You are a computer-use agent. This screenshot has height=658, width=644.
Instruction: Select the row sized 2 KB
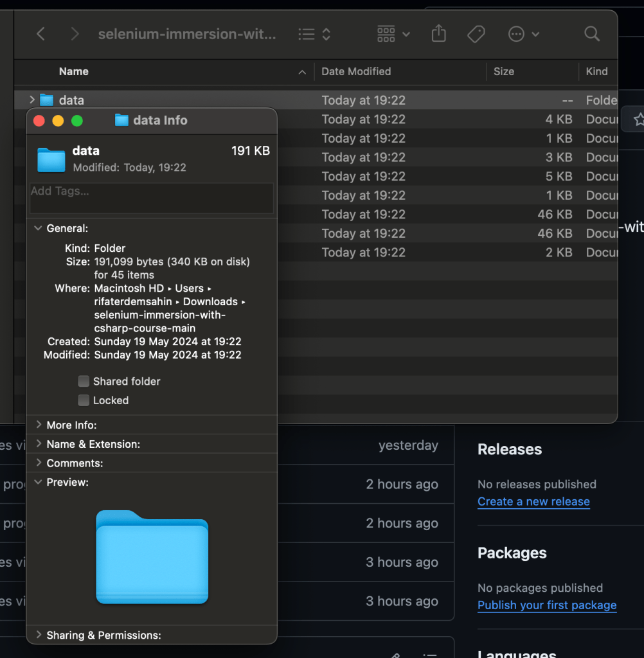click(447, 252)
